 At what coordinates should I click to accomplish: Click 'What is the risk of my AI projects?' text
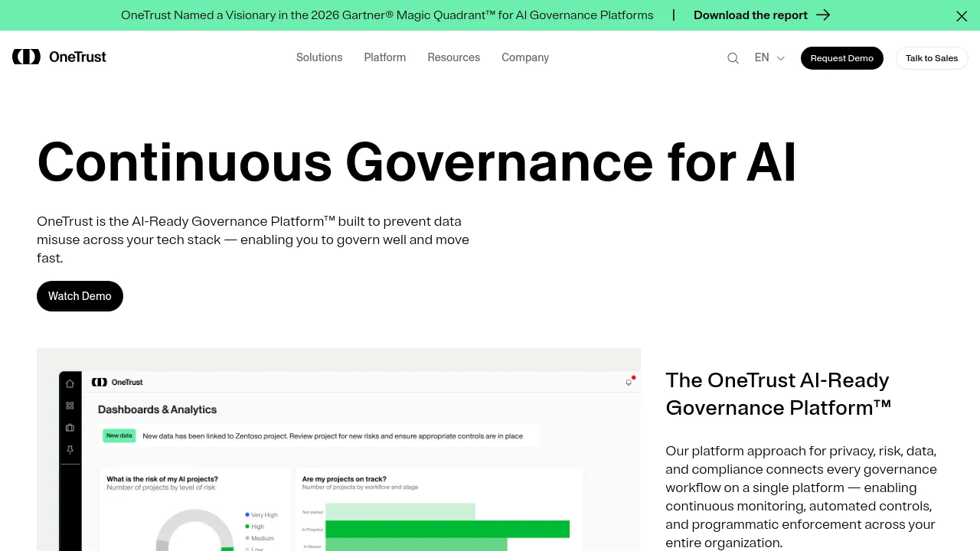[x=162, y=479]
